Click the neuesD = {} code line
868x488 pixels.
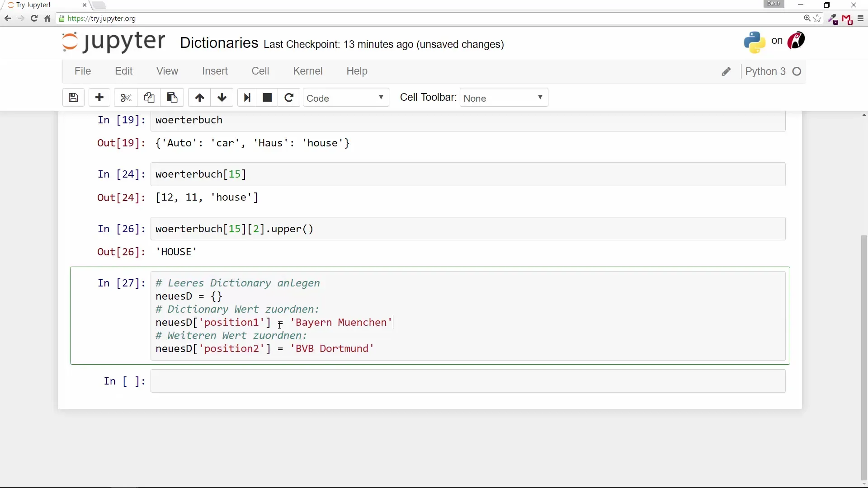tap(189, 296)
